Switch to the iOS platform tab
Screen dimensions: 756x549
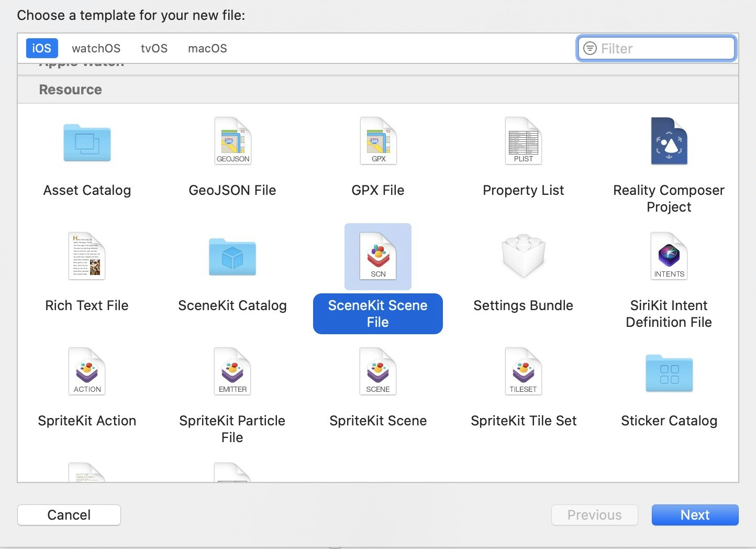pyautogui.click(x=42, y=48)
